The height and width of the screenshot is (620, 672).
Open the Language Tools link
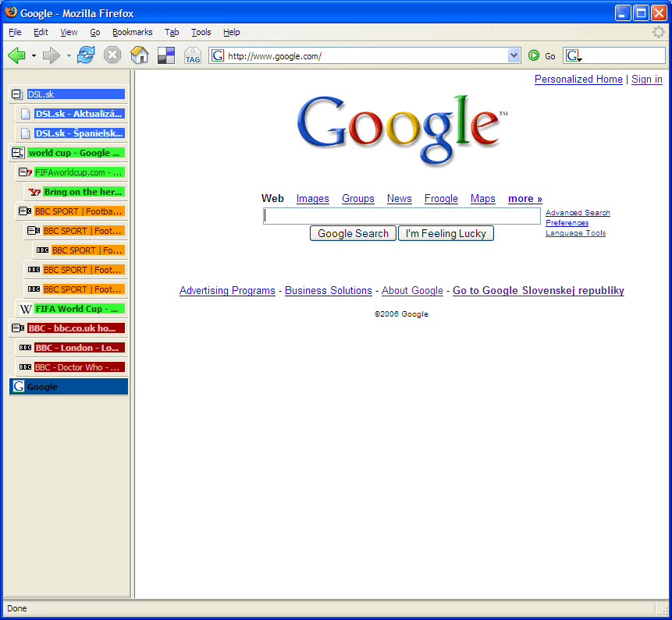[x=575, y=233]
